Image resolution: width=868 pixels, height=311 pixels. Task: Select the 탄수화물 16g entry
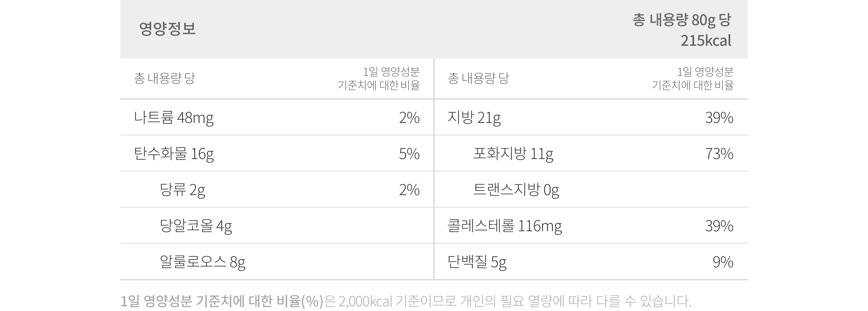pyautogui.click(x=277, y=153)
